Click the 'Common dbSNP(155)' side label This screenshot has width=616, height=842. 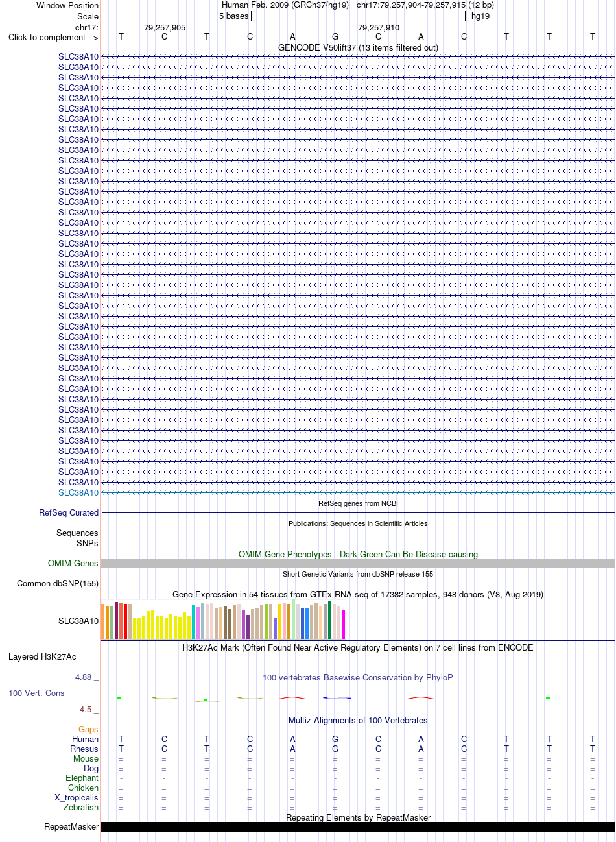pyautogui.click(x=58, y=583)
